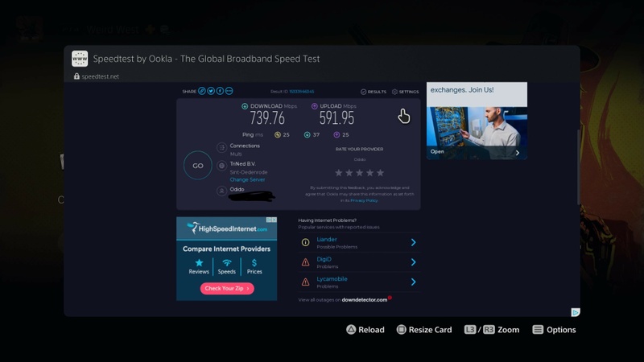Screen dimensions: 644x362
Task: Click the AdChoices icon at bottom right
Action: click(x=576, y=313)
